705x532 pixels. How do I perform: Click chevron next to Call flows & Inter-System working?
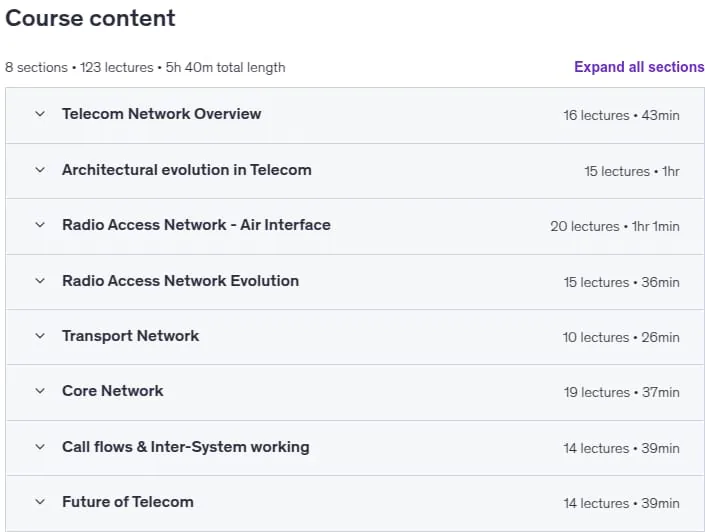(x=40, y=447)
